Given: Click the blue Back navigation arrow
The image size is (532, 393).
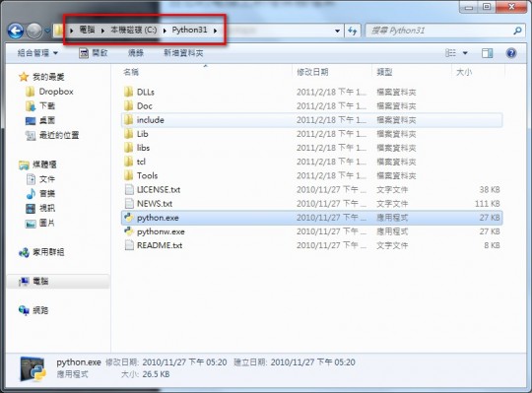Looking at the screenshot, I should click(x=16, y=31).
